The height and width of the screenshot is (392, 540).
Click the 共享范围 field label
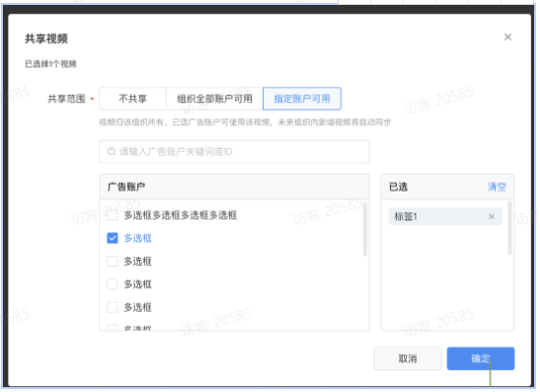tap(66, 99)
